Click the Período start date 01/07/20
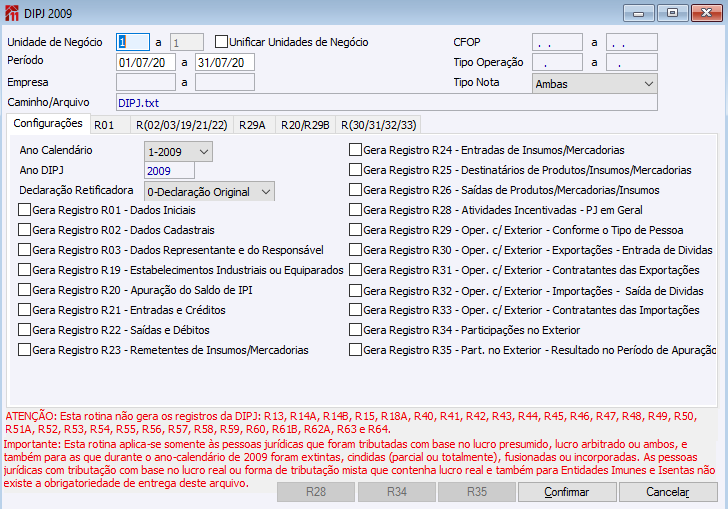 coord(146,62)
